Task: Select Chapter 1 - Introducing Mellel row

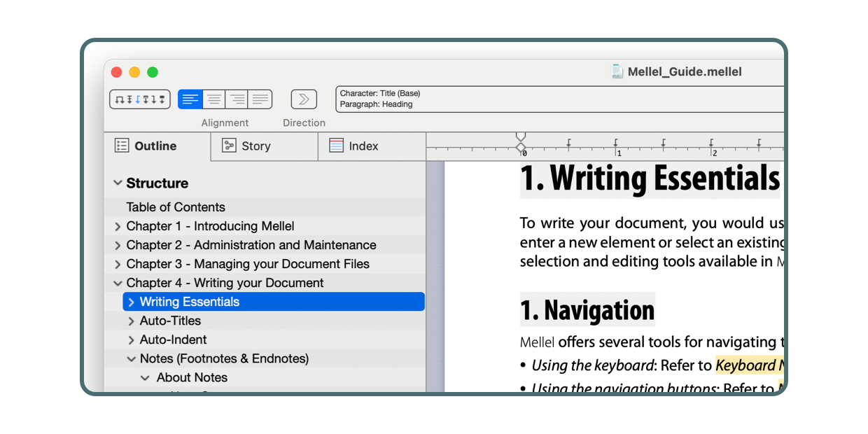Action: pyautogui.click(x=265, y=226)
